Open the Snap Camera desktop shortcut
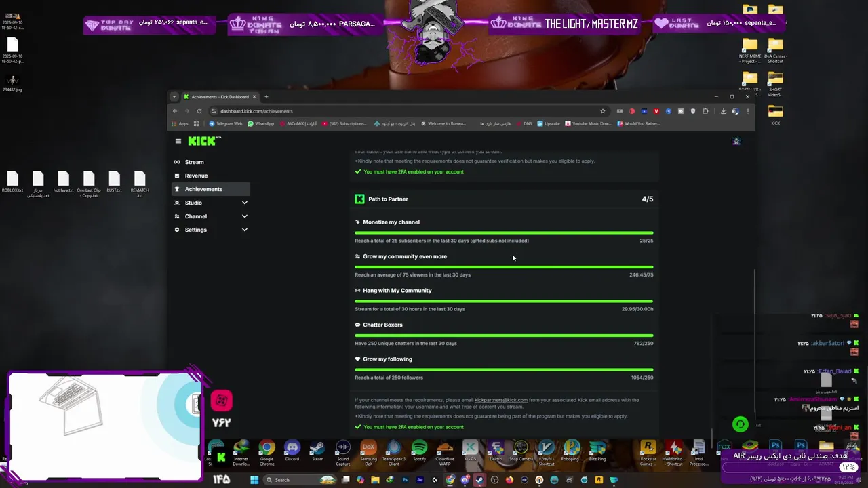 click(x=521, y=452)
